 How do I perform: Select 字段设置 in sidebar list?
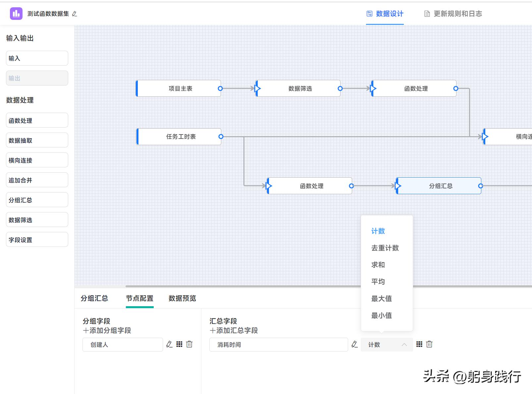pos(37,239)
